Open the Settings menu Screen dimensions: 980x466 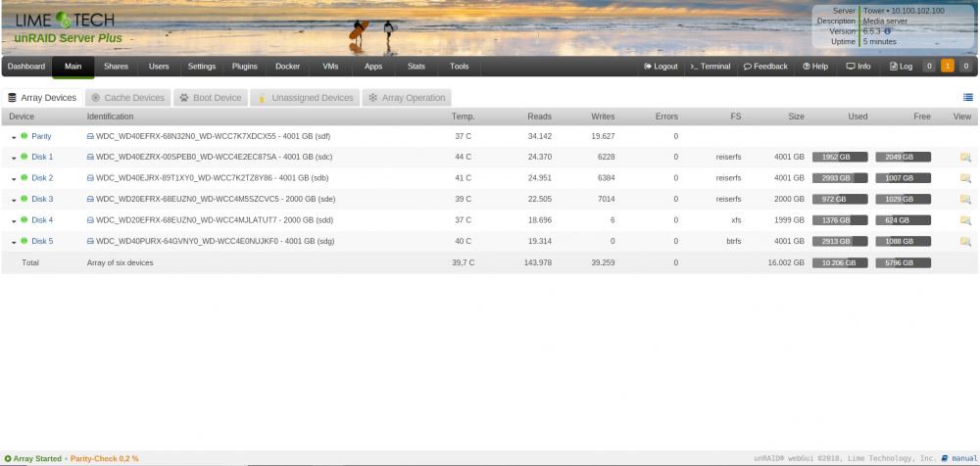[202, 67]
